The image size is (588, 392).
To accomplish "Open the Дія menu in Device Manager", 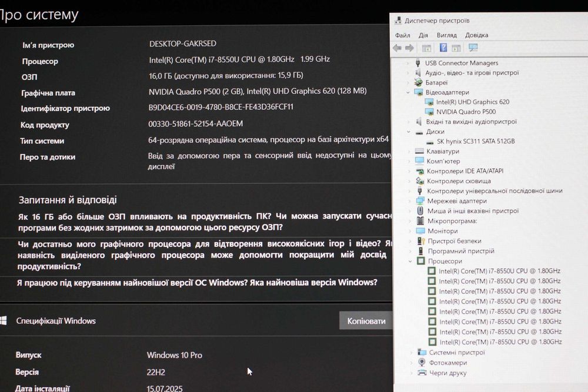I will (x=423, y=35).
